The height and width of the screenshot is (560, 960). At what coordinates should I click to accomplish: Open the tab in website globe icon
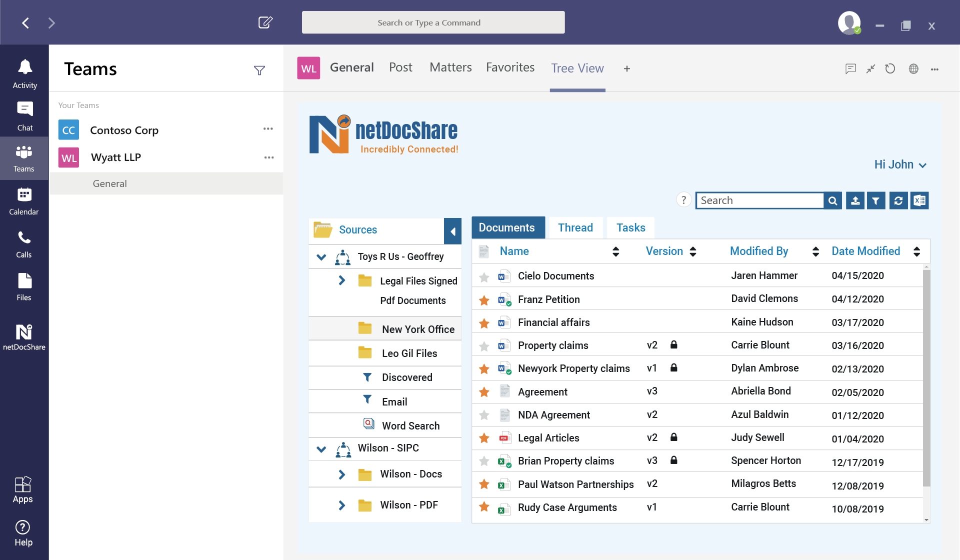pyautogui.click(x=913, y=69)
